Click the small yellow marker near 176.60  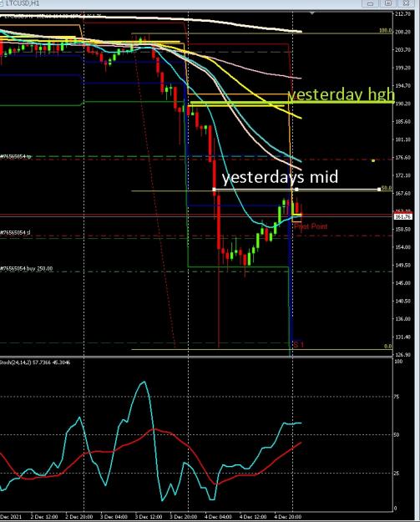(373, 161)
